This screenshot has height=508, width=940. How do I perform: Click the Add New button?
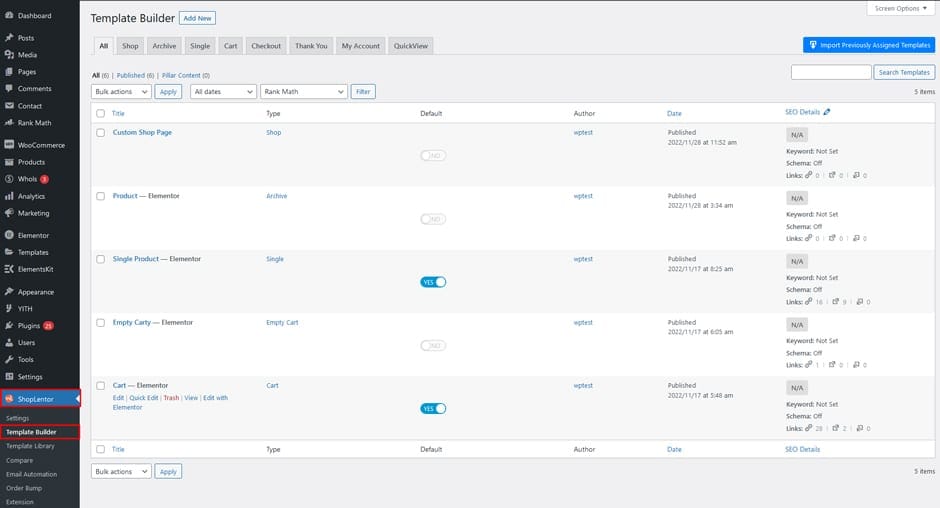click(197, 18)
